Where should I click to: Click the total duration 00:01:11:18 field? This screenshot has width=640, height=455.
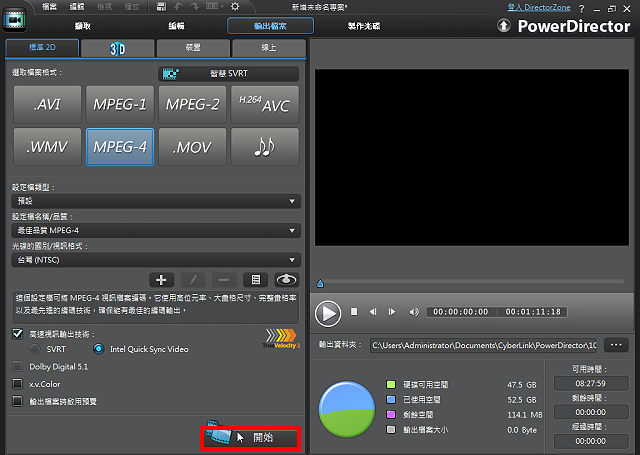pos(533,312)
